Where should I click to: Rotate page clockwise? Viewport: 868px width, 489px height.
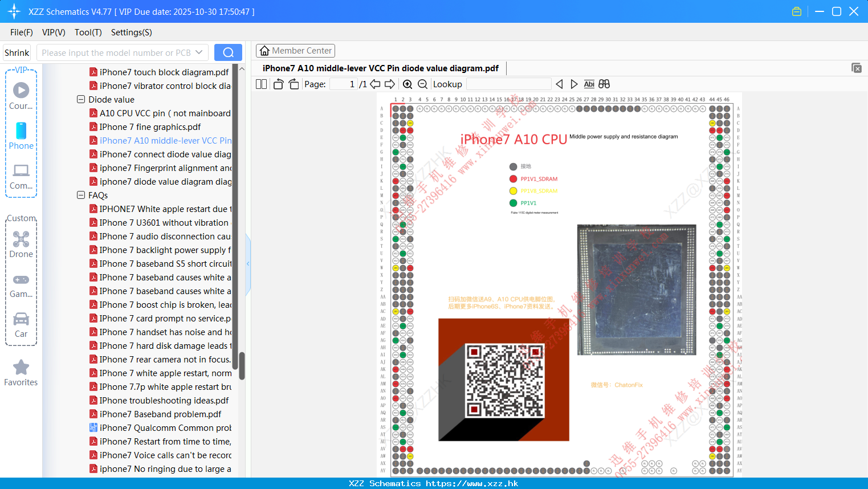coord(294,84)
